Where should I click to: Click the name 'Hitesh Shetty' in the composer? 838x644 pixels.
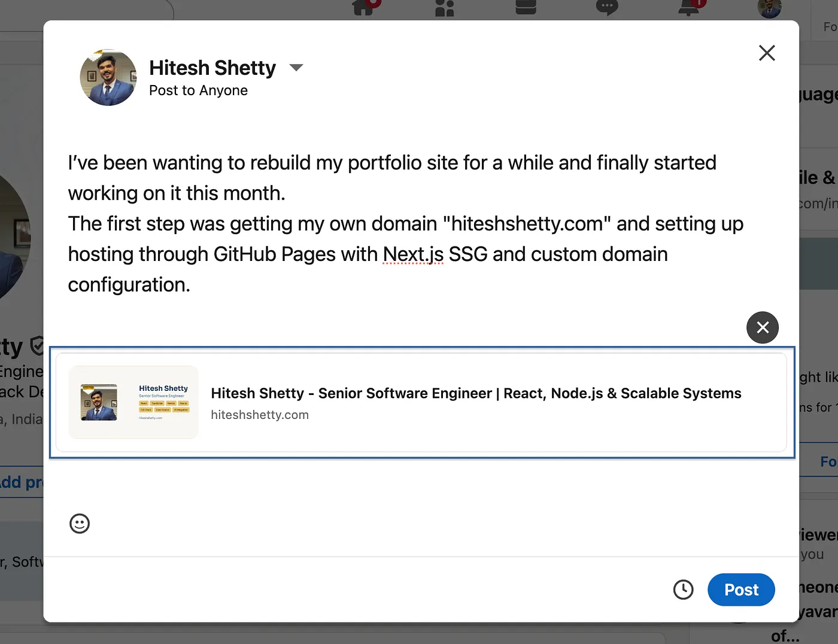tap(212, 67)
